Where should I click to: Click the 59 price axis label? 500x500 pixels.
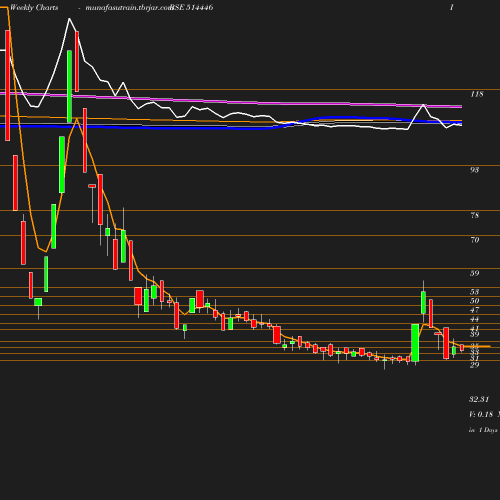coord(474,273)
